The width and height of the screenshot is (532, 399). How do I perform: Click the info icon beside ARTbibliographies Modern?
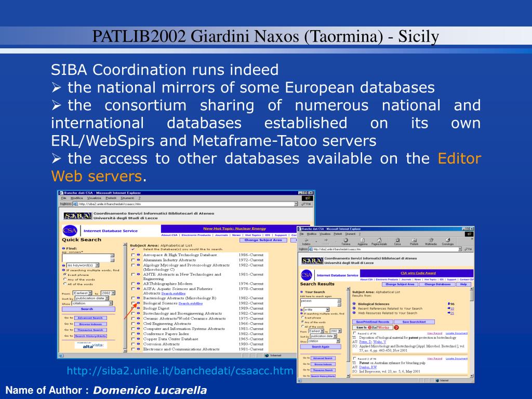138,284
